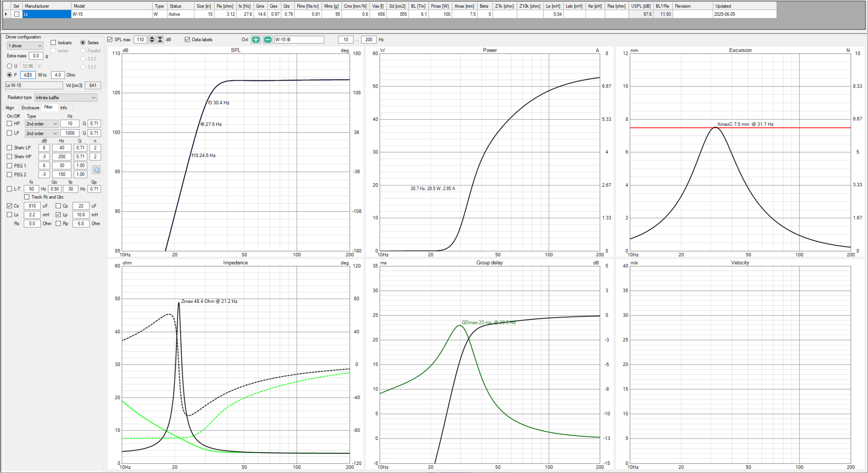Click the row selector arrow for W-15 driver
The image size is (868, 473).
6,14
